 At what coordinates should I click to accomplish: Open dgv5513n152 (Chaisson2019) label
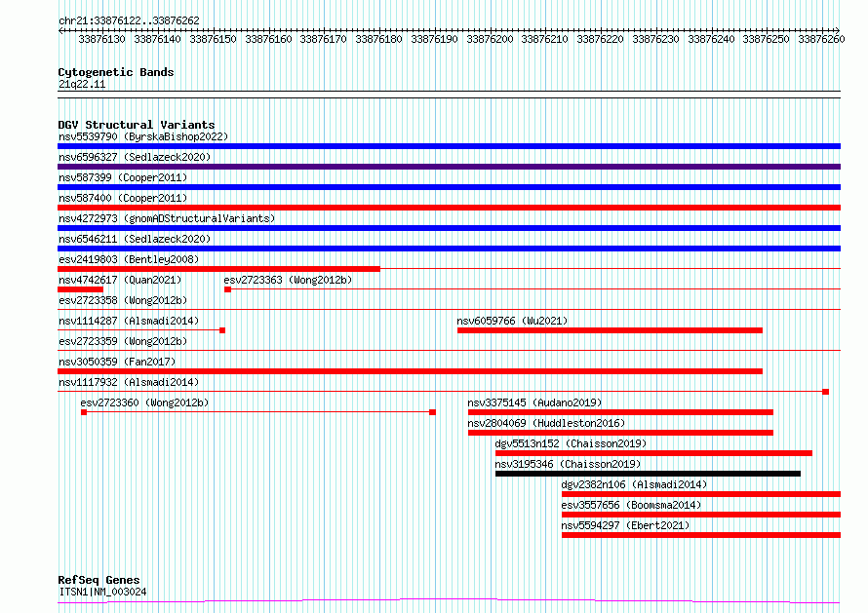point(571,443)
